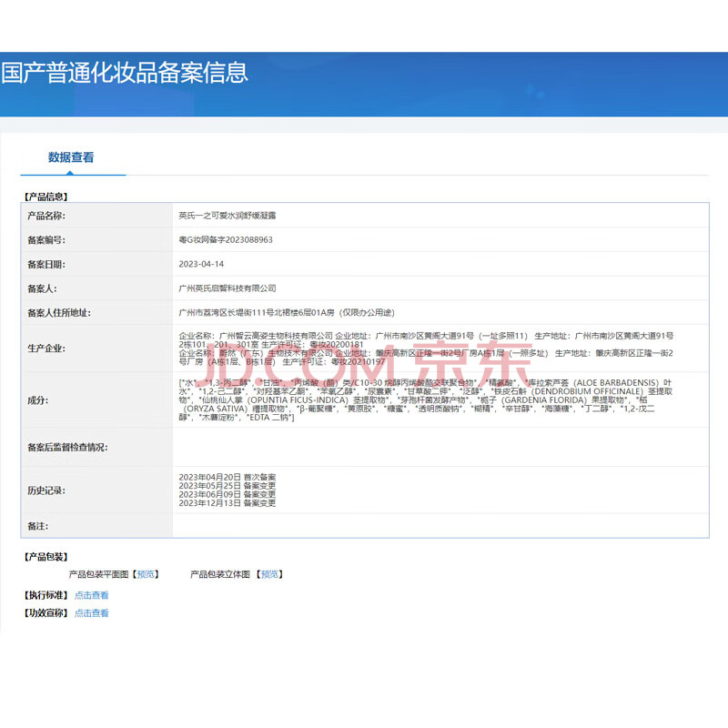
Task: Click 预览 for 产品包装立体图
Action: [268, 574]
